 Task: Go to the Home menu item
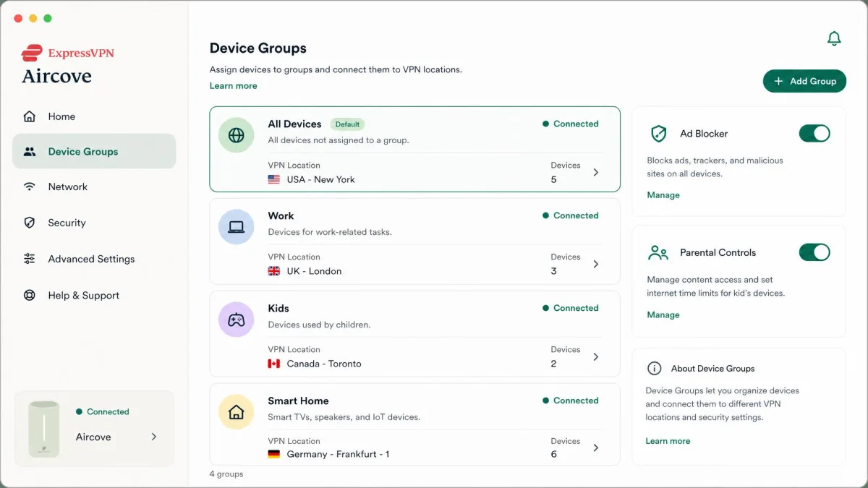pyautogui.click(x=94, y=116)
